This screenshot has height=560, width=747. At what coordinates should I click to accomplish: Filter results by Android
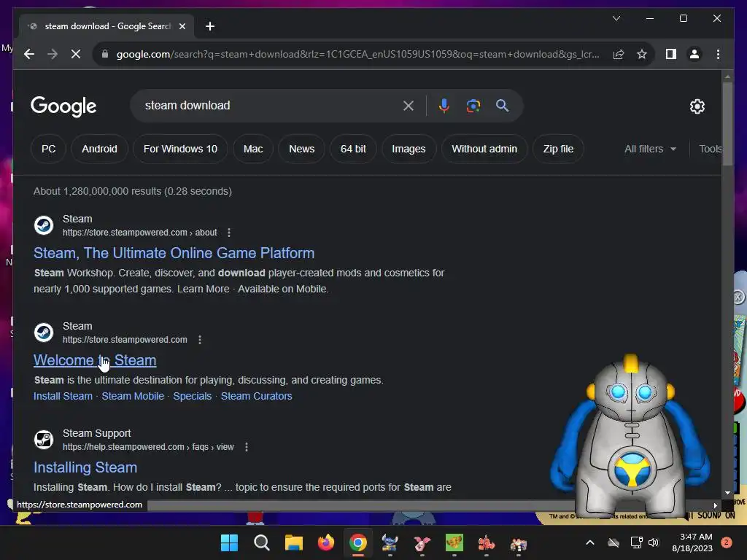pyautogui.click(x=99, y=149)
